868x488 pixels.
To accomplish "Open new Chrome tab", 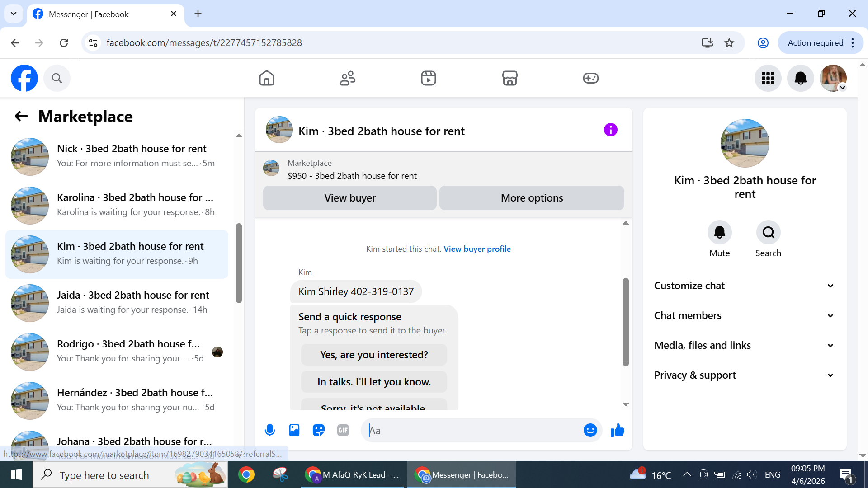I will tap(198, 14).
